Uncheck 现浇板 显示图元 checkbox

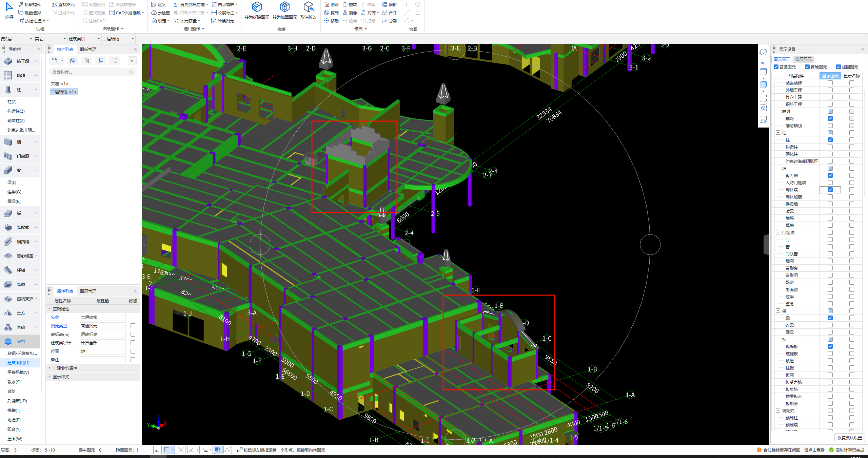[830, 346]
